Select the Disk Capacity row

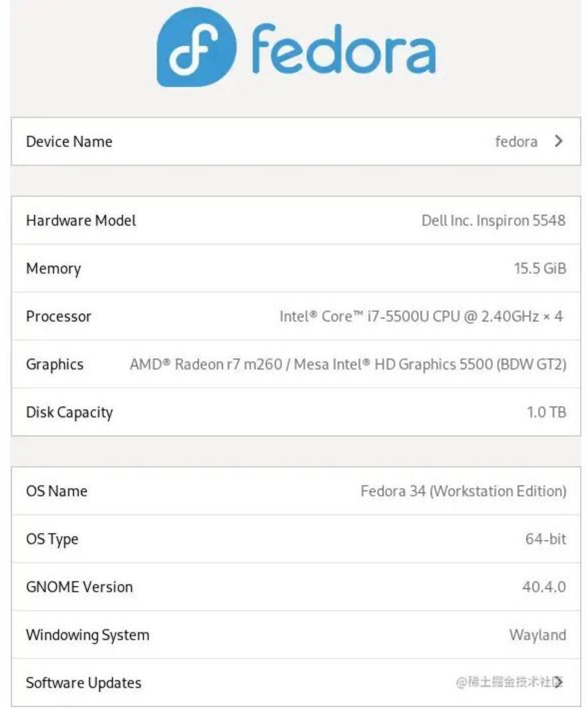pyautogui.click(x=296, y=412)
